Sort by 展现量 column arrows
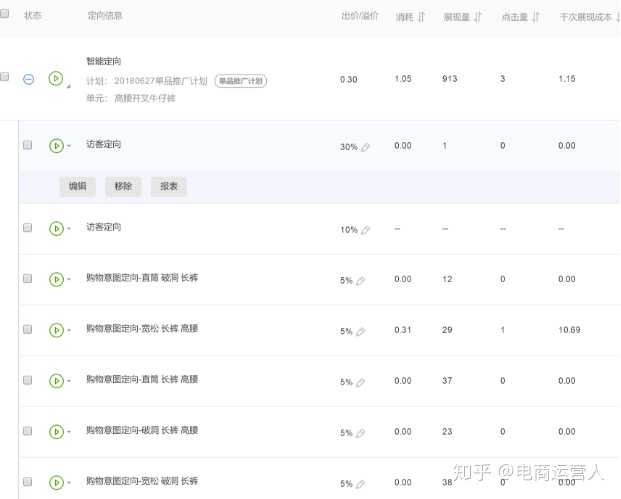Screen dimensions: 621x499 click(x=478, y=17)
